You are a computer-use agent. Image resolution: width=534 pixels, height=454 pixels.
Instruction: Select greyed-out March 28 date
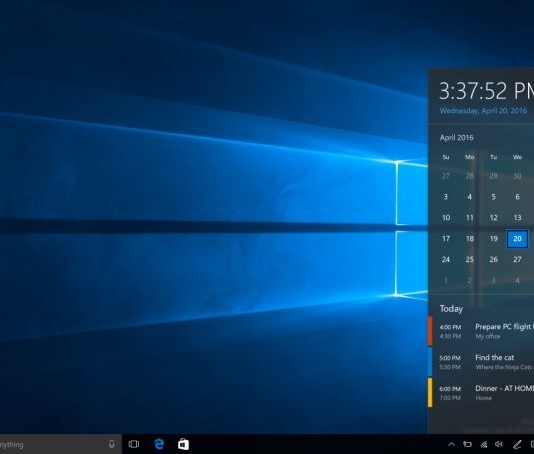[x=470, y=176]
